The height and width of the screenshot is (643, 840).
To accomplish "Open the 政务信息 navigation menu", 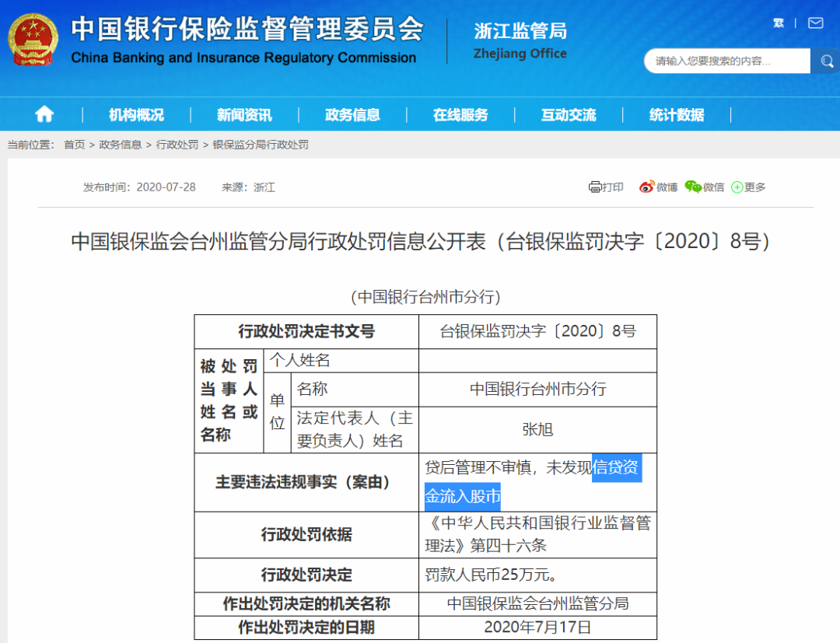I will tap(352, 115).
